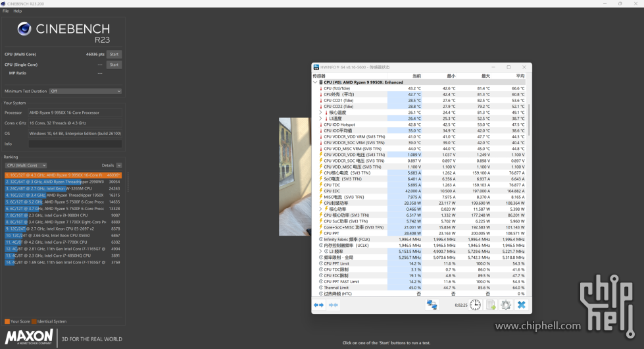
Task: Open the network computers icon in HWiNFO
Action: click(432, 305)
